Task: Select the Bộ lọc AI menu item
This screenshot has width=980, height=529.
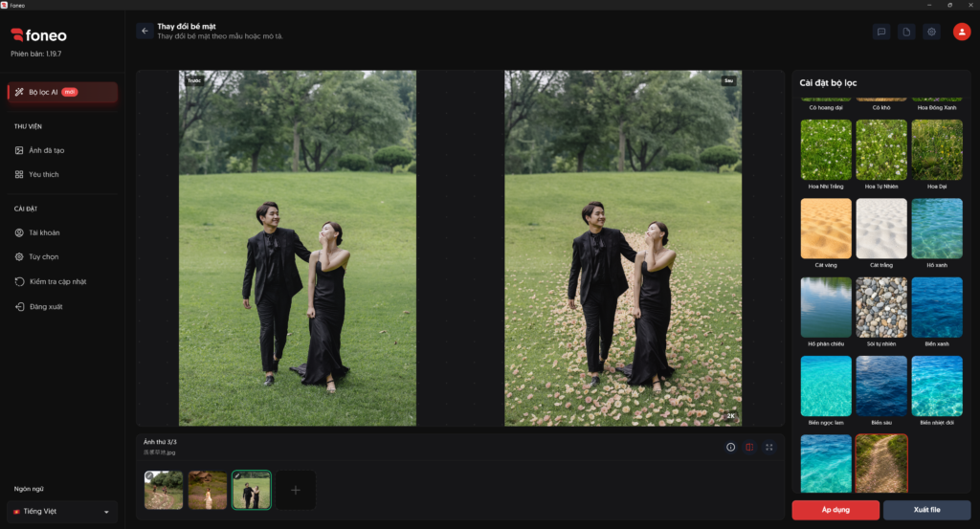Action: [62, 92]
